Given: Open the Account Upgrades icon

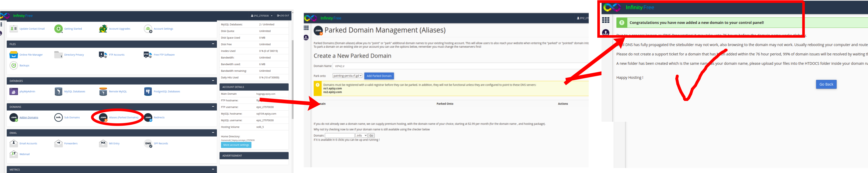Looking at the screenshot, I should coord(103,29).
